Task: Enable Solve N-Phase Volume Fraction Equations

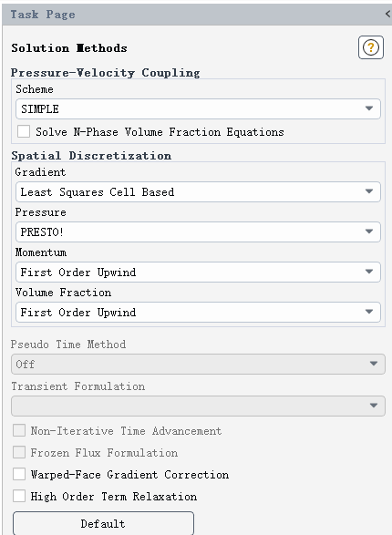Action: click(x=24, y=131)
